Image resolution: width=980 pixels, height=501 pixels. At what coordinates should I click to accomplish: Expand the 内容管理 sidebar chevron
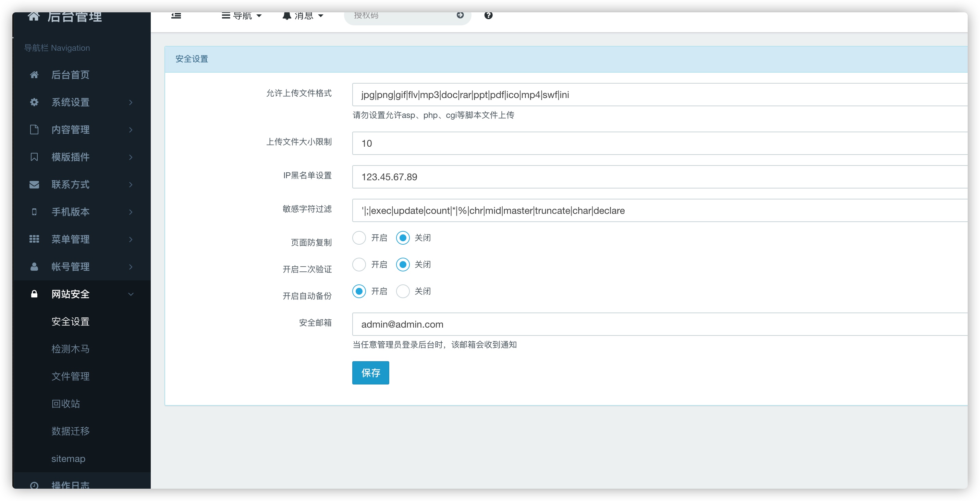click(131, 130)
